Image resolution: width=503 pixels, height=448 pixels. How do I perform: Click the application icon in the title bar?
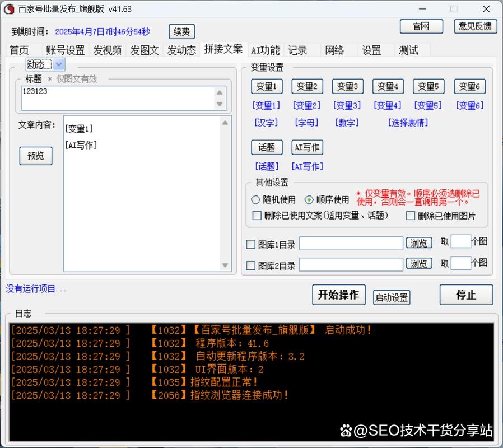[x=10, y=9]
